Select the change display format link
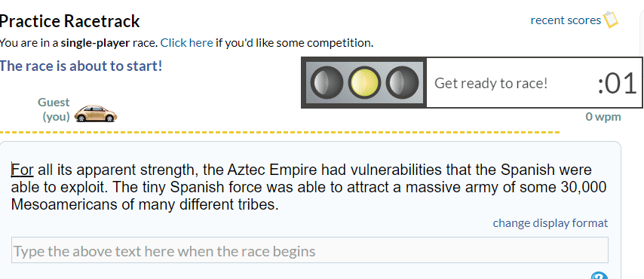Screen dimensions: 644x279 [x=550, y=223]
